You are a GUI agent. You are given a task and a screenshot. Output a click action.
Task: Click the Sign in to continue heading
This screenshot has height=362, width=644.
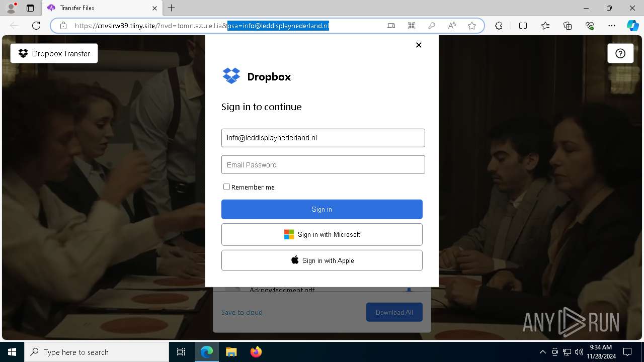[262, 107]
